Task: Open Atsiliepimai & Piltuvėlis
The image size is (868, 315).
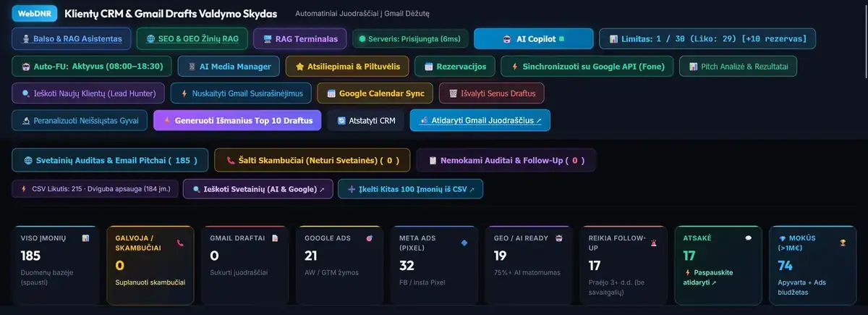Action: [347, 67]
